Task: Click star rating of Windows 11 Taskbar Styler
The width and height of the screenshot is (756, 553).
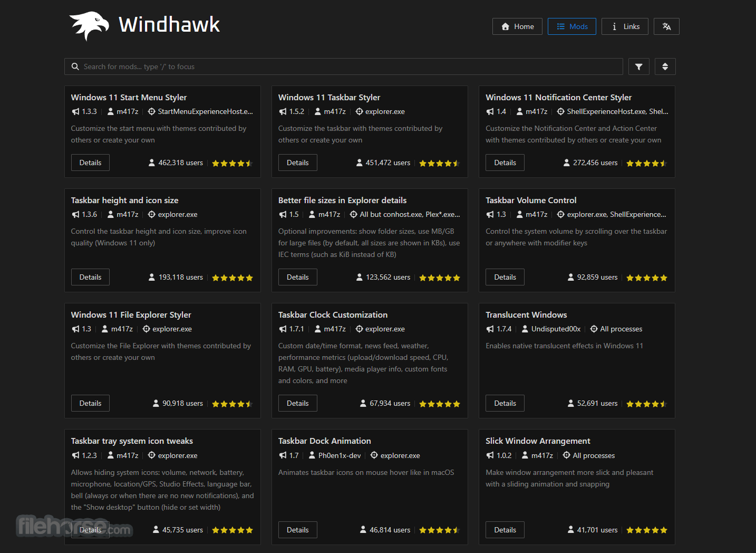Action: tap(440, 163)
